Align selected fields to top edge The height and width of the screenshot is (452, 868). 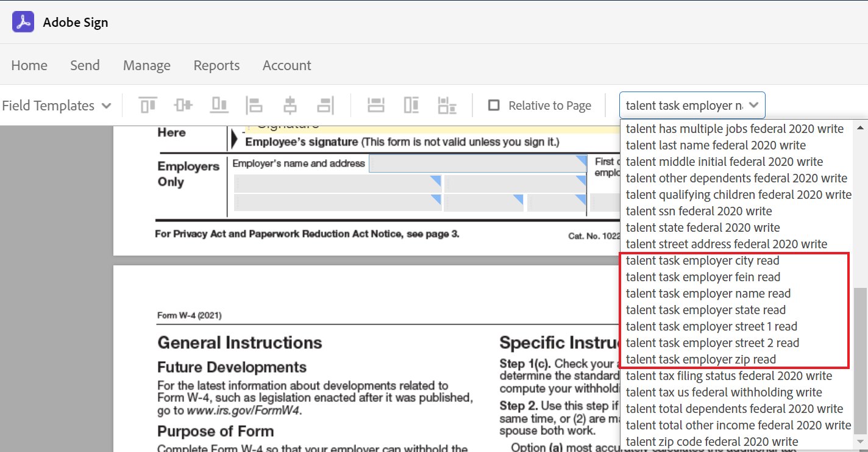click(x=148, y=105)
